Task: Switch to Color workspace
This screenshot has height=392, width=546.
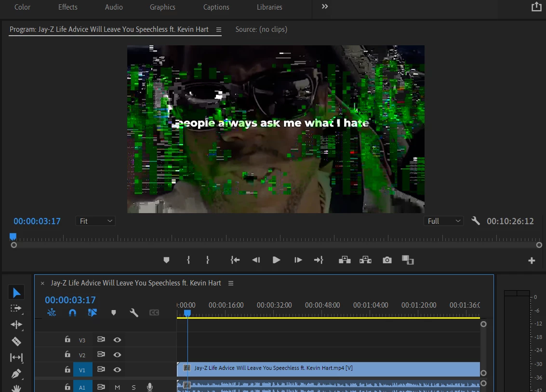Action: point(22,7)
